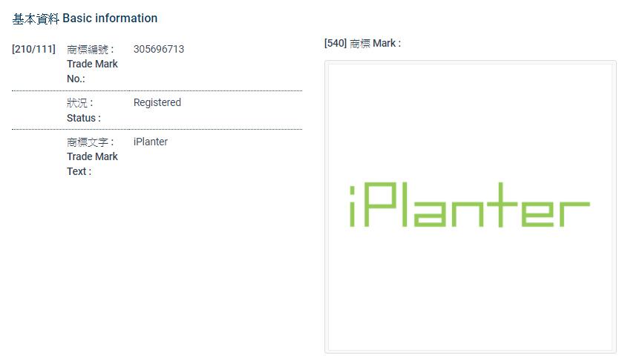Click the [540] field code
Screen dimensions: 628x364
tap(336, 44)
